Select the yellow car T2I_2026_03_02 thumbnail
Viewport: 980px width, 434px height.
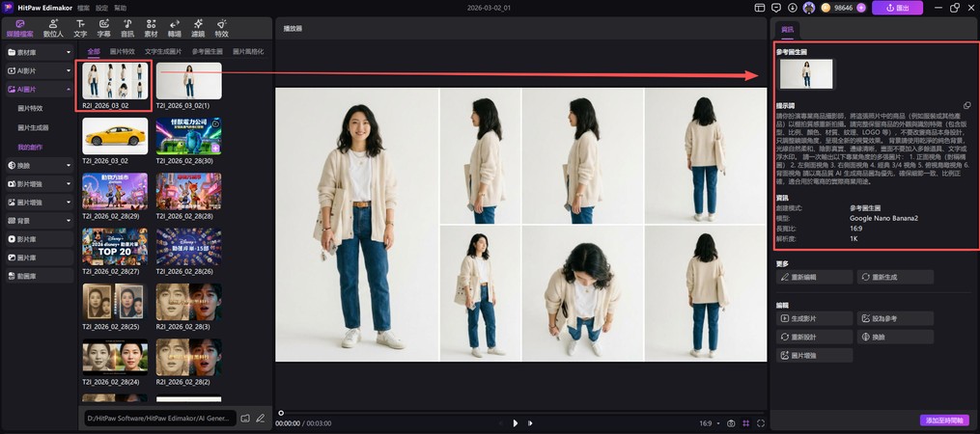[x=115, y=136]
